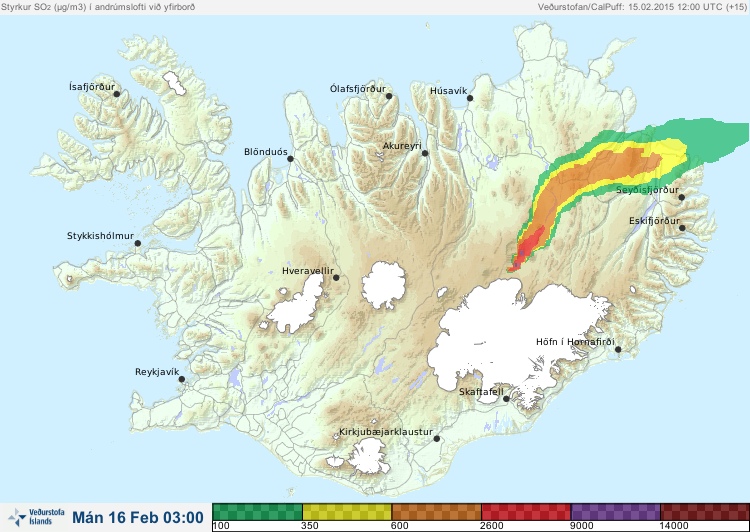Viewport: 750px width, 532px height.
Task: Select the Seyðisfjörður marker dot
Action: (x=682, y=197)
